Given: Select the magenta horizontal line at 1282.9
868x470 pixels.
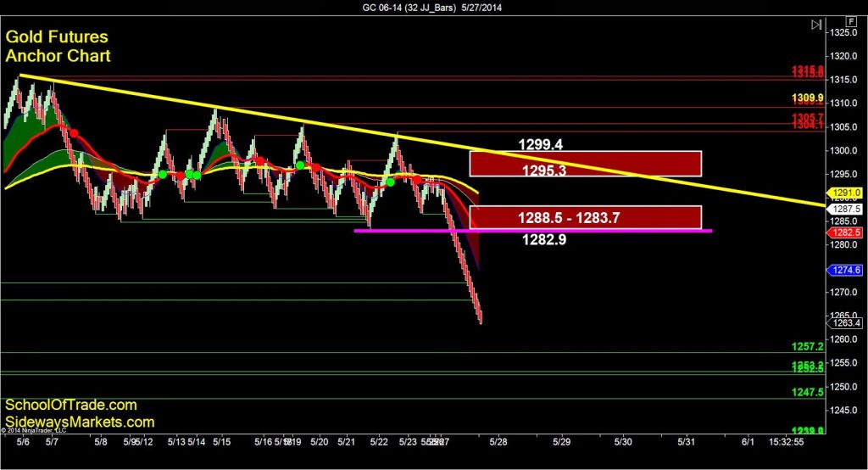Looking at the screenshot, I should tap(533, 231).
